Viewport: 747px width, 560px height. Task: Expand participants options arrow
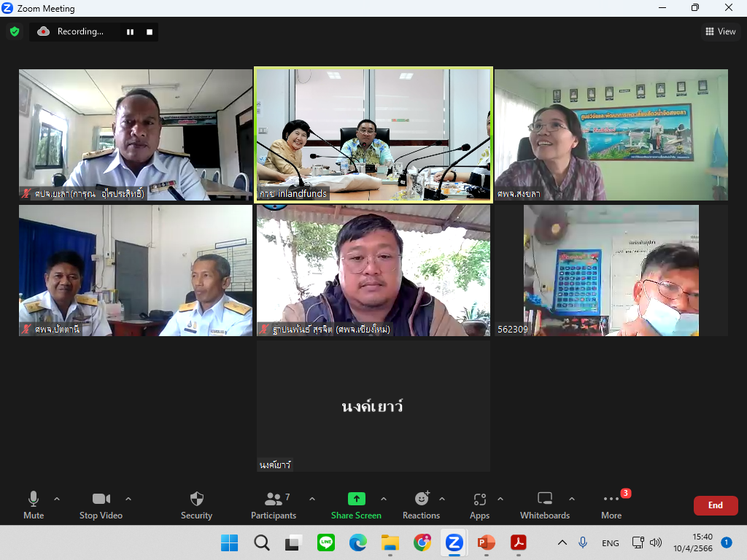(312, 499)
